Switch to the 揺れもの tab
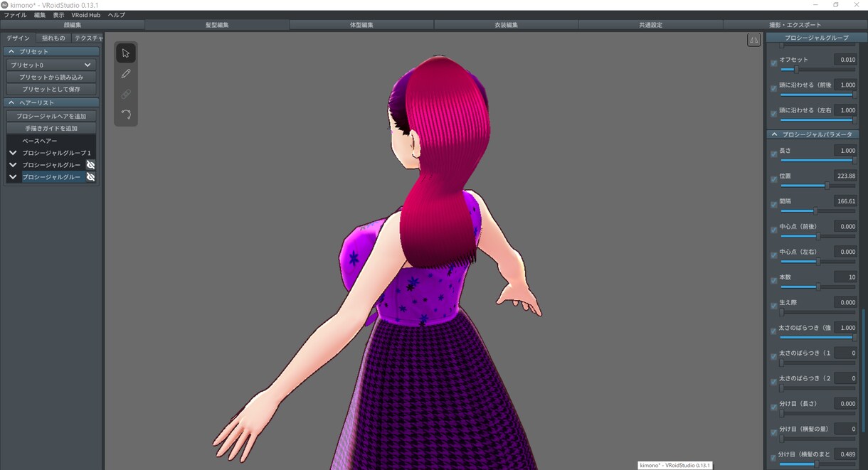The image size is (868, 470). click(x=53, y=38)
